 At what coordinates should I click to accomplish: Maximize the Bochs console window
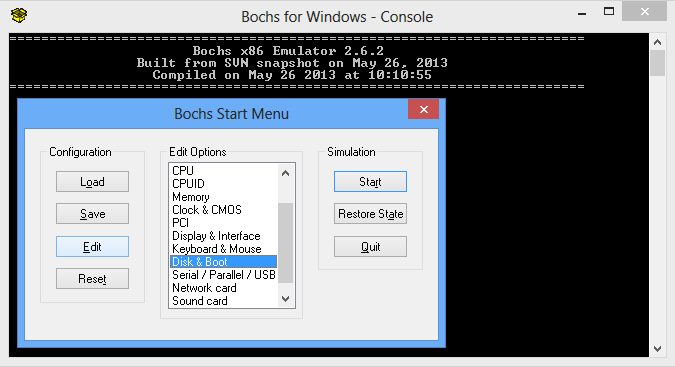(x=609, y=12)
